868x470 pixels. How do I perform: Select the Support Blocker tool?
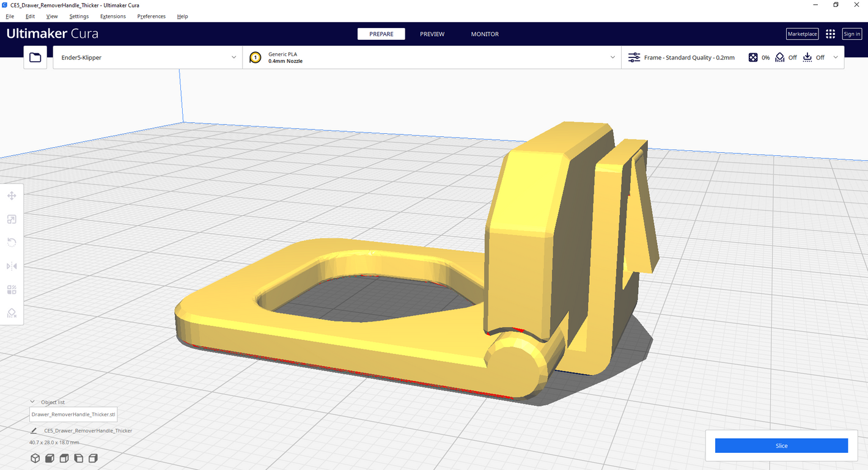click(x=12, y=313)
